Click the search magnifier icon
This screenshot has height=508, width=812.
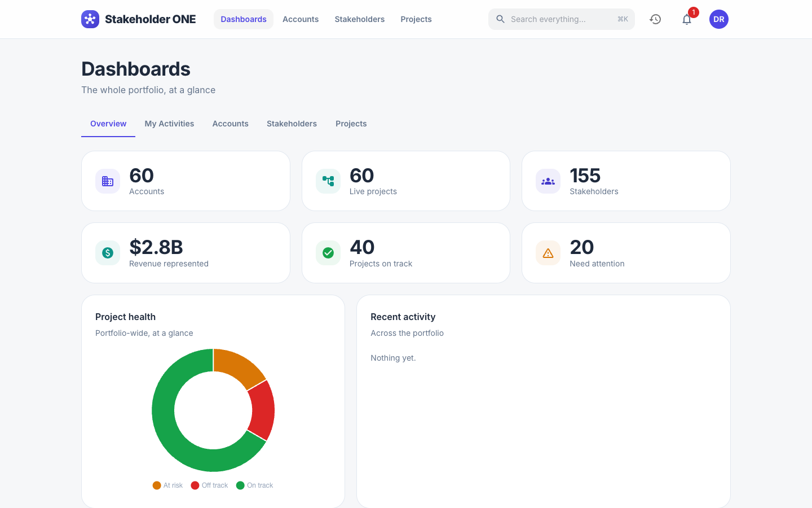click(500, 19)
